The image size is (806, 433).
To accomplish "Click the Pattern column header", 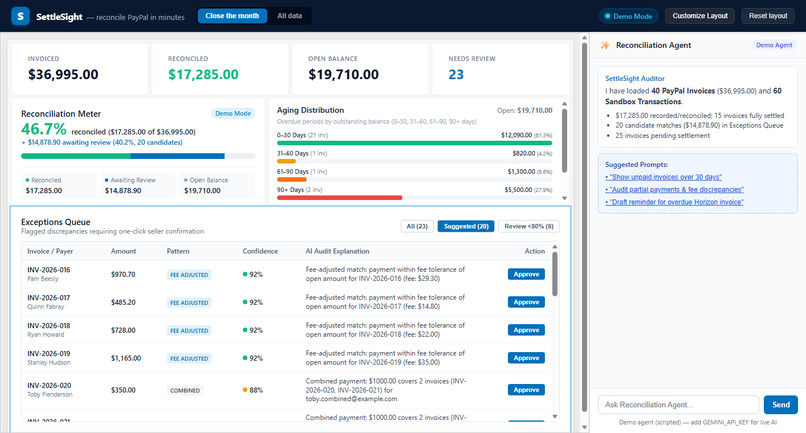I will click(178, 251).
